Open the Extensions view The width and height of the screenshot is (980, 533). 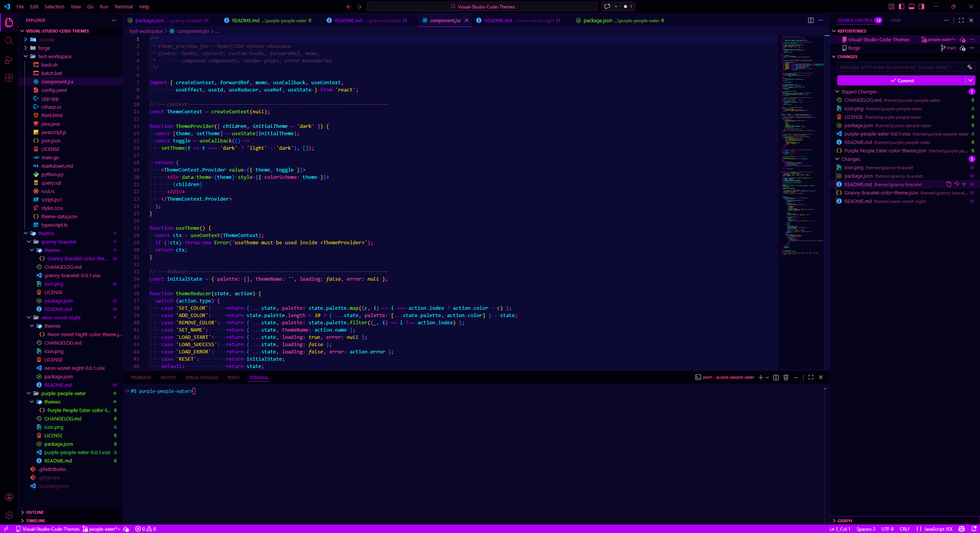coord(9,78)
